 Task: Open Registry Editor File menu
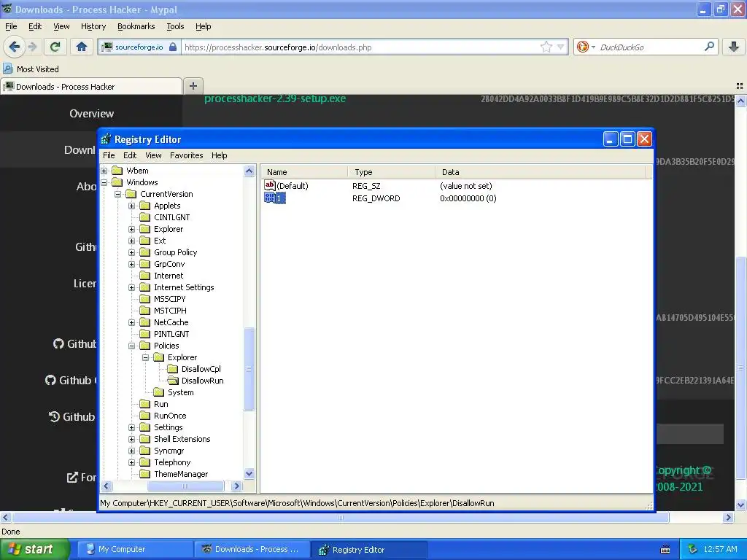tap(109, 155)
